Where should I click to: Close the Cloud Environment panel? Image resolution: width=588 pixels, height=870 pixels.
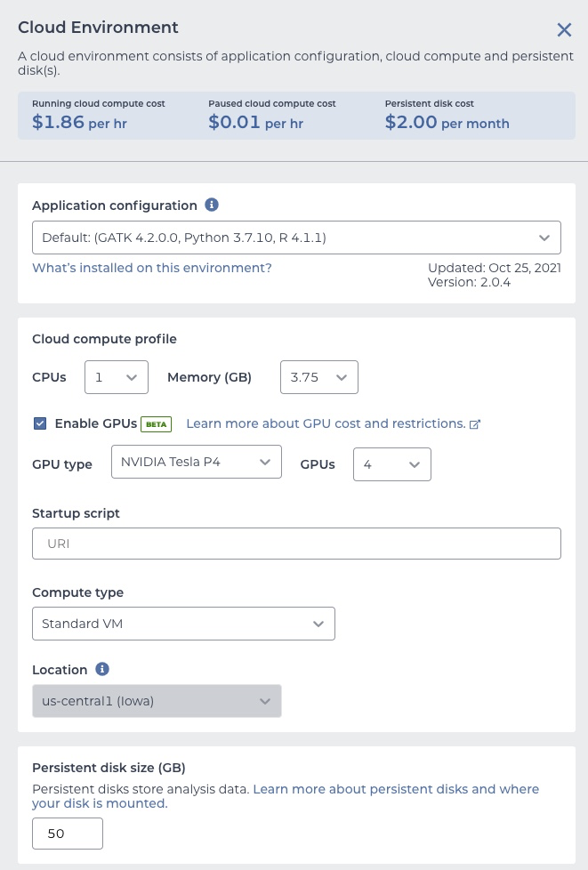[564, 30]
